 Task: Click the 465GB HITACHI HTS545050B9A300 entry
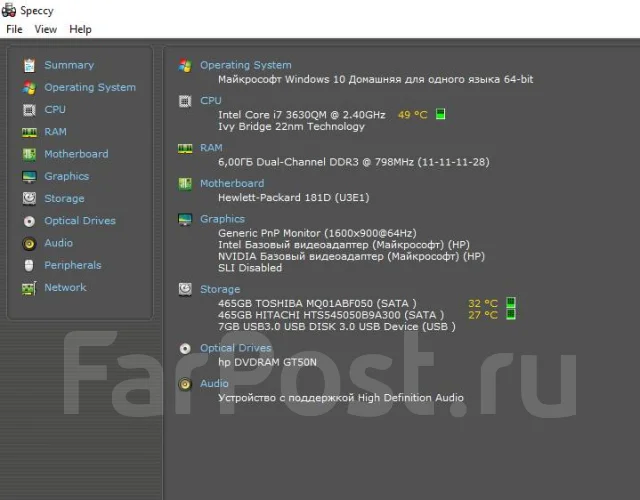pyautogui.click(x=331, y=315)
